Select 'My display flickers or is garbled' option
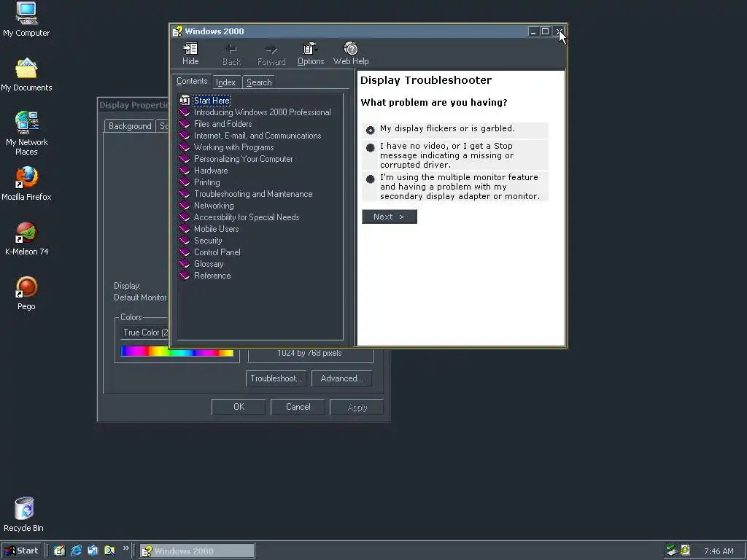Image resolution: width=747 pixels, height=560 pixels. click(370, 130)
